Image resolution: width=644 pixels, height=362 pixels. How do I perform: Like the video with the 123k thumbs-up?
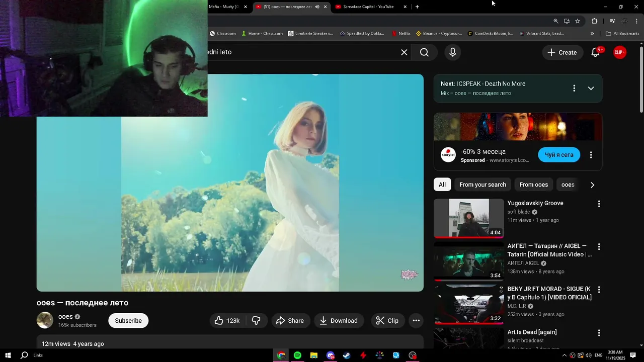(x=227, y=321)
